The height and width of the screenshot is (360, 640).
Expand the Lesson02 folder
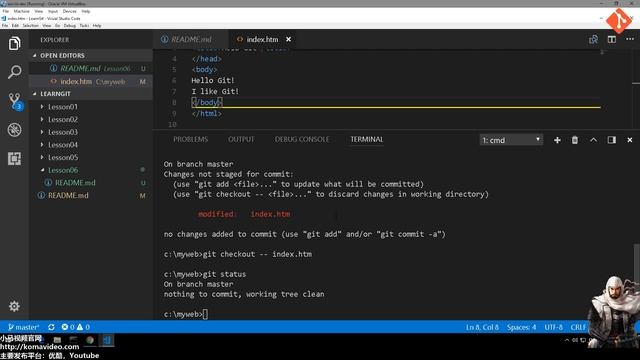(42, 119)
